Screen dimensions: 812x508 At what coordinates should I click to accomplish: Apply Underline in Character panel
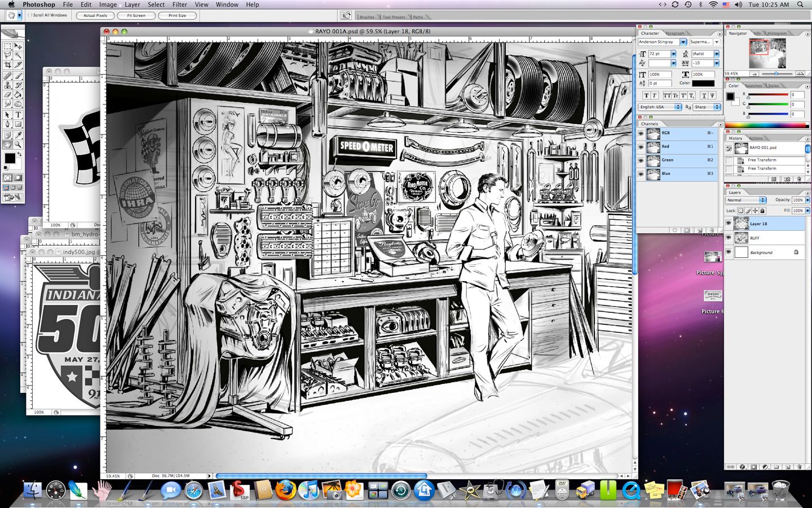coord(704,95)
